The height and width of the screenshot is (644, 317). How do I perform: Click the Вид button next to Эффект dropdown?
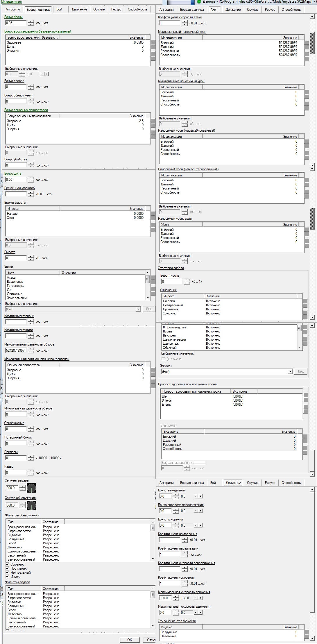[301, 371]
